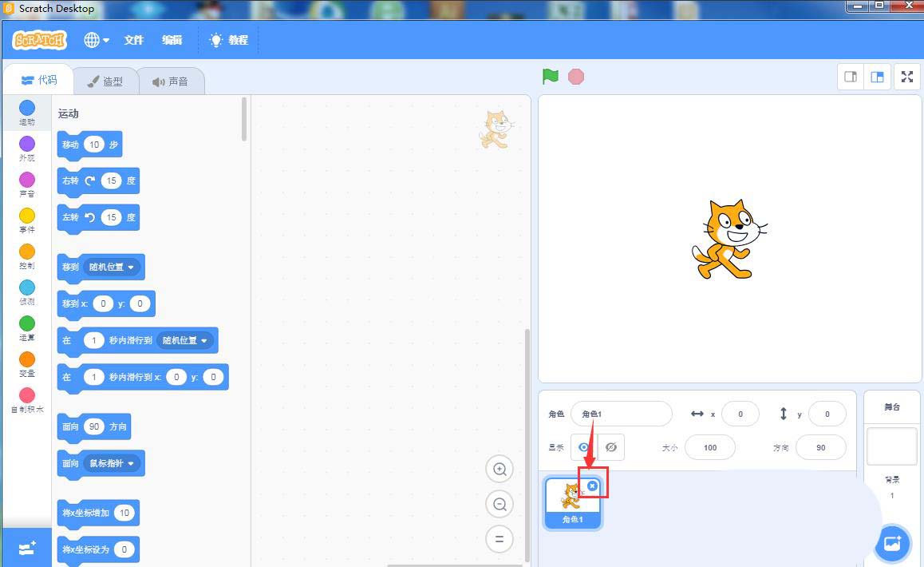Zoom out on the code workspace

[x=500, y=505]
